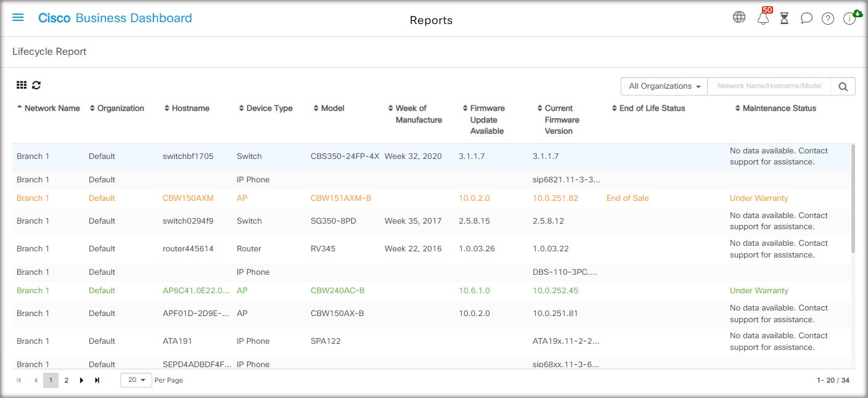Viewport: 868px width, 398px height.
Task: Sort by Firmware Update Available column
Action: pyautogui.click(x=484, y=120)
